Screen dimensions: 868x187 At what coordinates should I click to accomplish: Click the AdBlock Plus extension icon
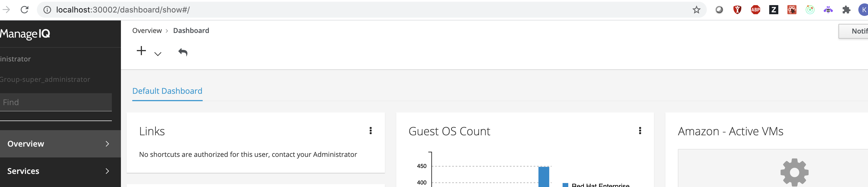click(x=756, y=10)
